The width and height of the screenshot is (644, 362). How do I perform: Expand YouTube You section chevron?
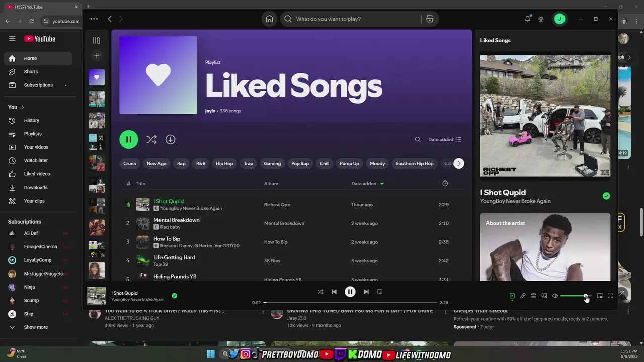22,107
